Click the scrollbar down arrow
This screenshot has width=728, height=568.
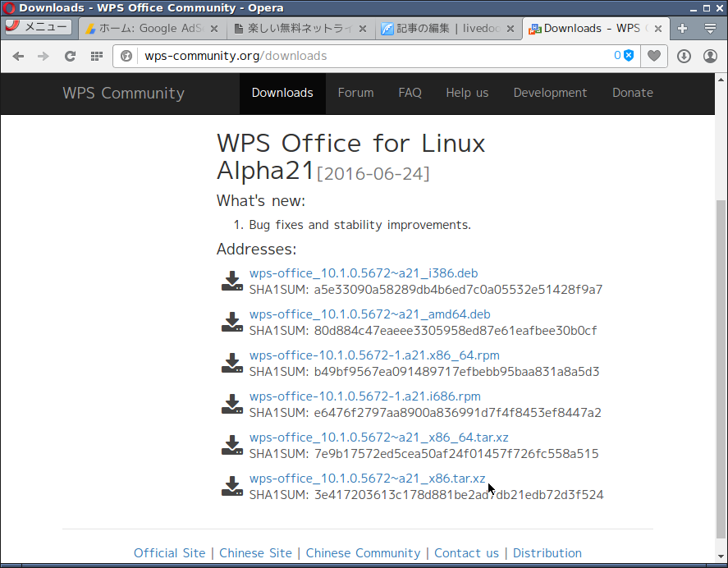[x=721, y=556]
